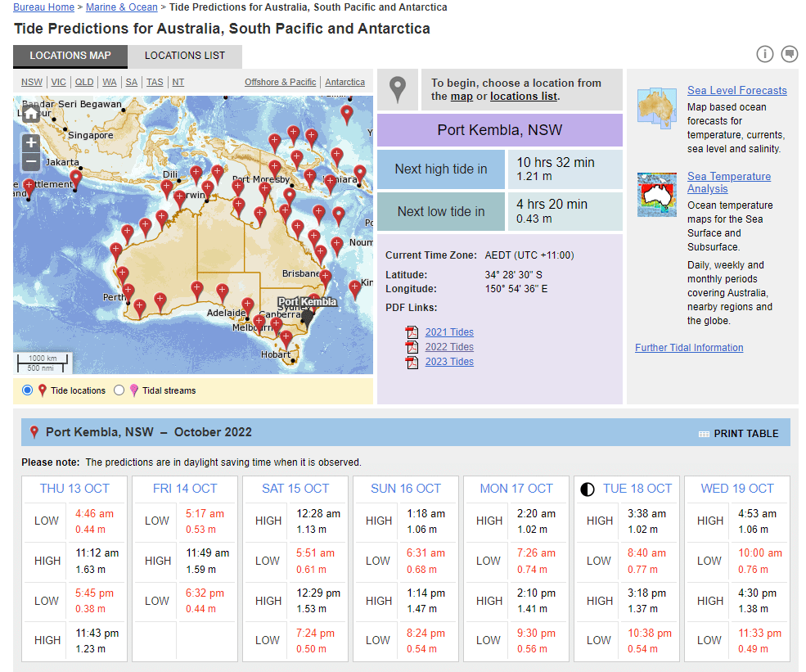Click the 12:28 am high tide cell
Viewport: 806px width, 672px height.
[x=318, y=521]
